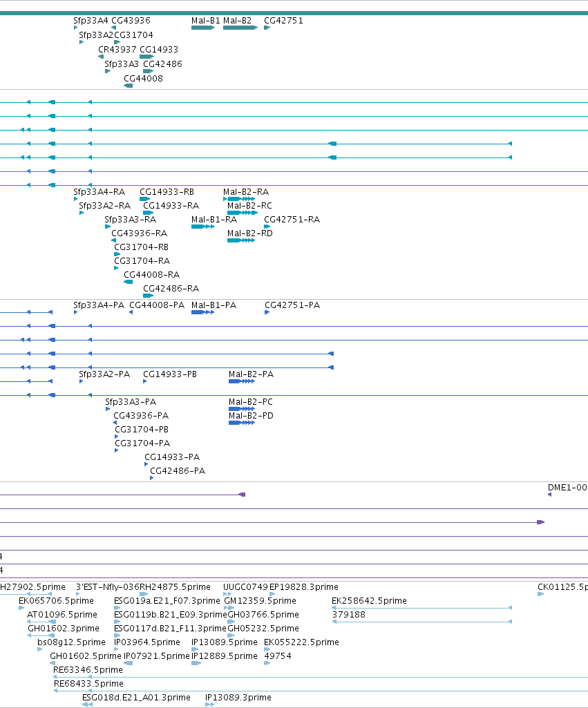
Task: Open protein Mal-B1-PA
Action: click(214, 305)
